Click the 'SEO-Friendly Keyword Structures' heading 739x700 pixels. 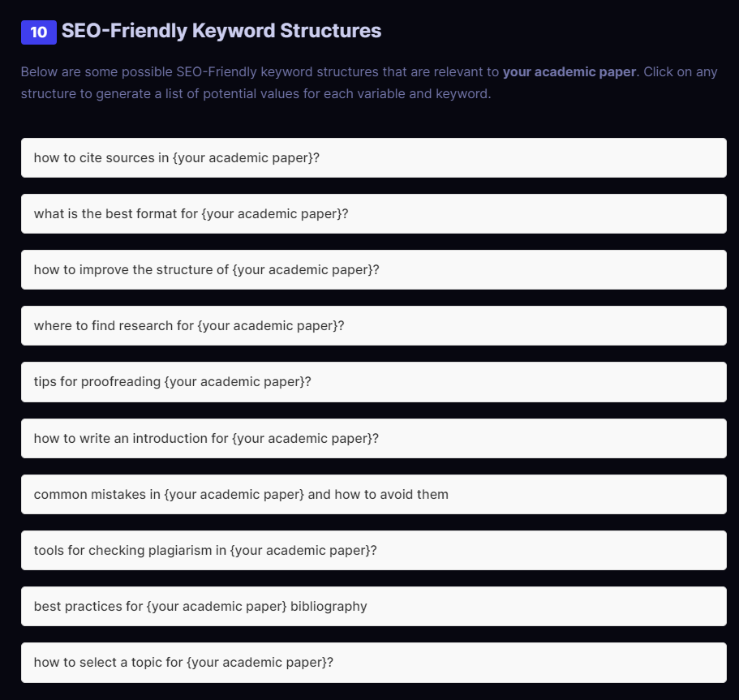click(221, 32)
